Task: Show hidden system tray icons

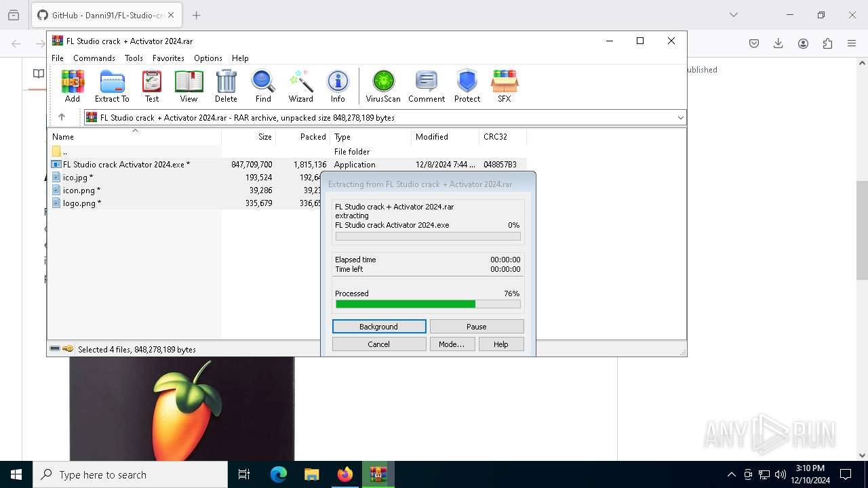Action: (x=731, y=474)
